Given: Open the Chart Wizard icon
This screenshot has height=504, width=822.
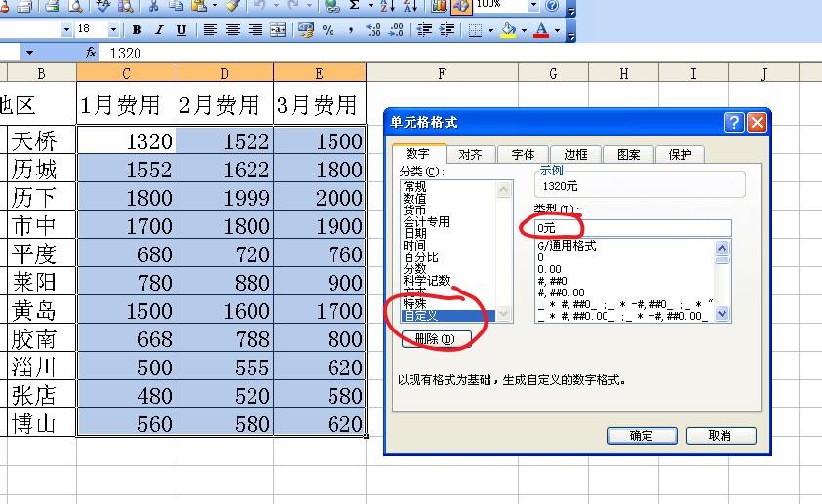Looking at the screenshot, I should tap(438, 6).
